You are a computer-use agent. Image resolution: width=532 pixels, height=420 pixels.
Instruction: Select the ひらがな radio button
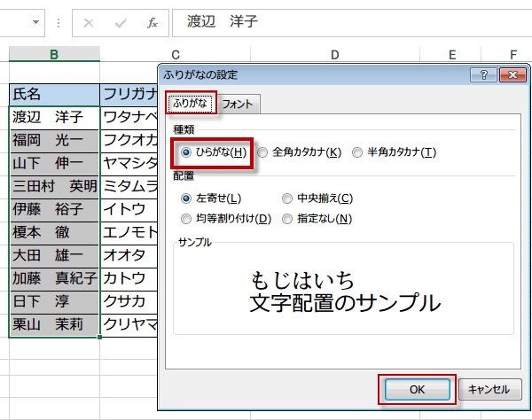(186, 152)
